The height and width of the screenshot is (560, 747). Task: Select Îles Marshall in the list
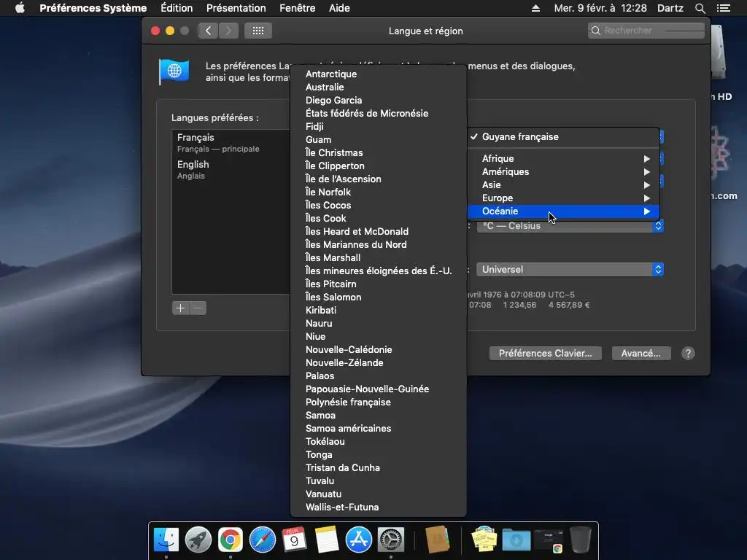(379, 257)
